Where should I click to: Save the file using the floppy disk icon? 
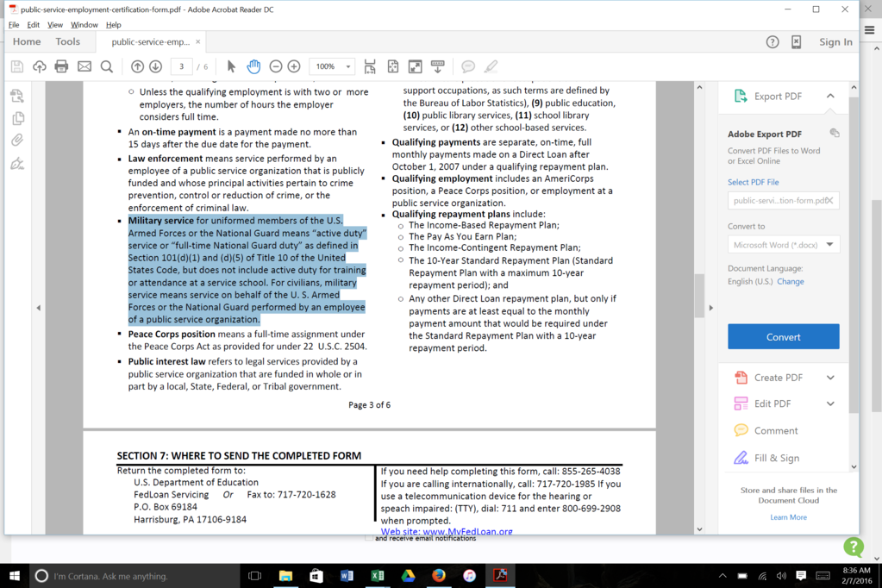(x=17, y=66)
